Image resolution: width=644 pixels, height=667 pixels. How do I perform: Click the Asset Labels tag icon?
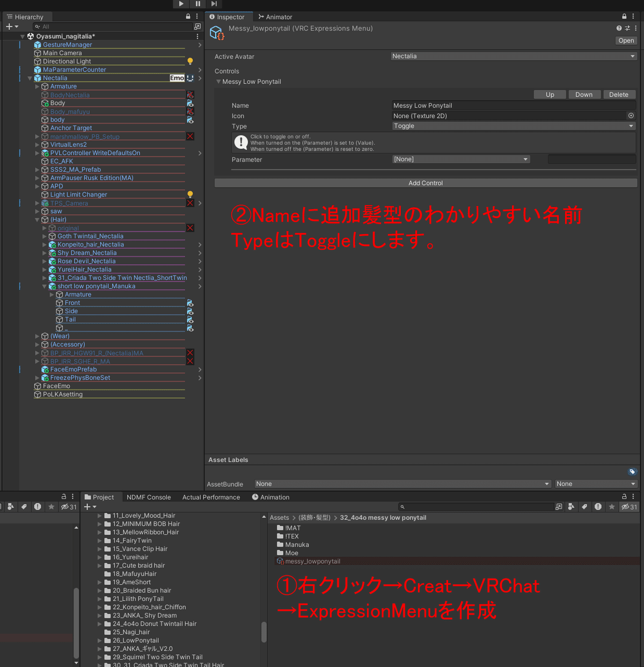[x=632, y=472]
